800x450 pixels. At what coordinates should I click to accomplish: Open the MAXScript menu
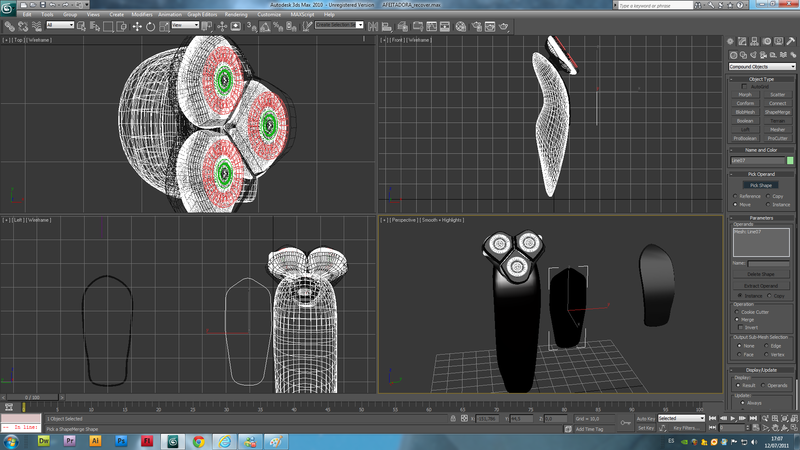pyautogui.click(x=302, y=14)
